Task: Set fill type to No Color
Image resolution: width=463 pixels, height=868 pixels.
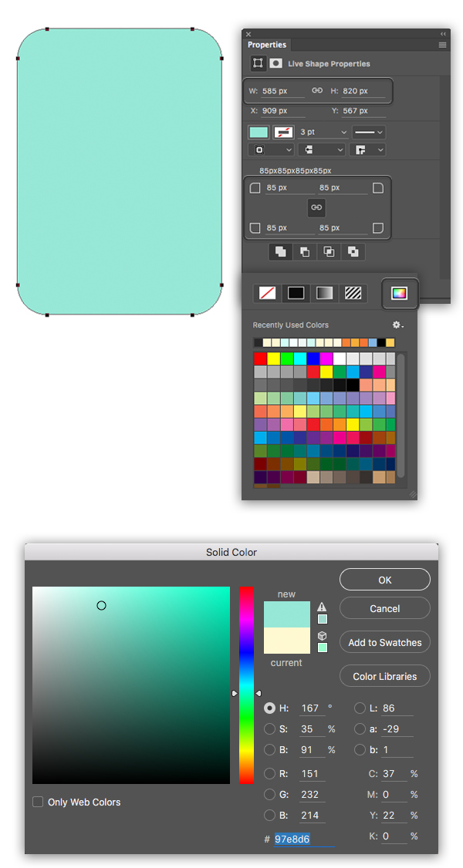Action: click(x=268, y=293)
